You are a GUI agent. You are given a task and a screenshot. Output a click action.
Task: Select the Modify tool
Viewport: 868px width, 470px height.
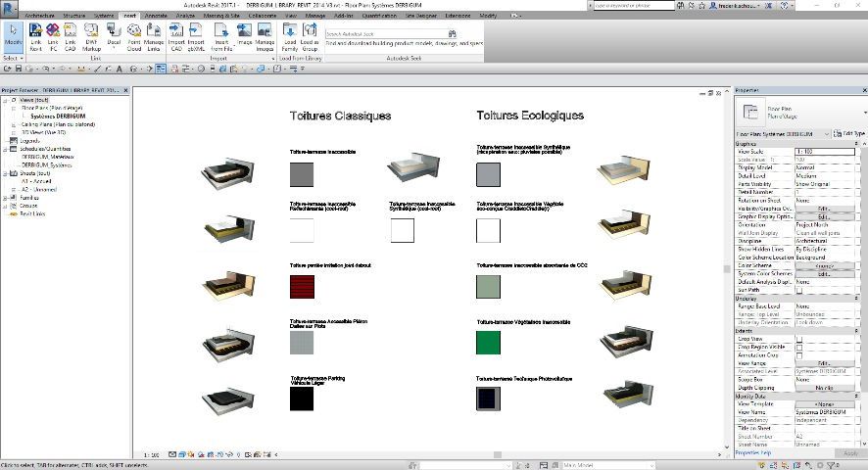13,35
